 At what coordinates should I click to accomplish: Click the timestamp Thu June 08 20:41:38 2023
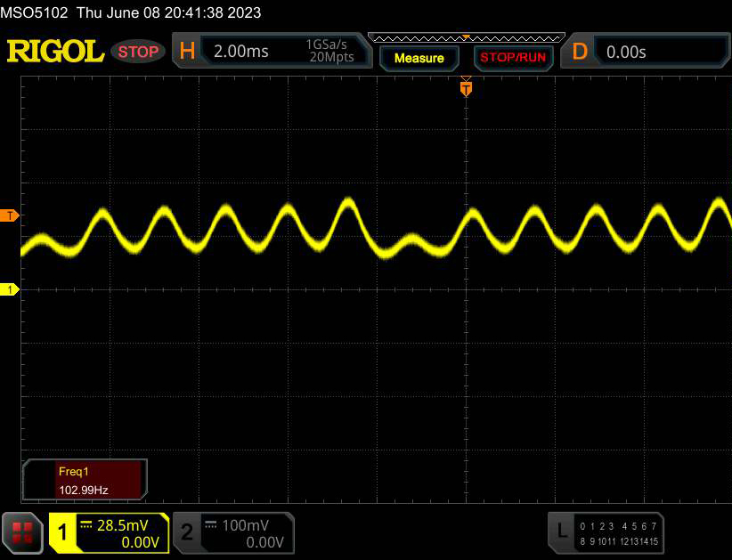[168, 12]
